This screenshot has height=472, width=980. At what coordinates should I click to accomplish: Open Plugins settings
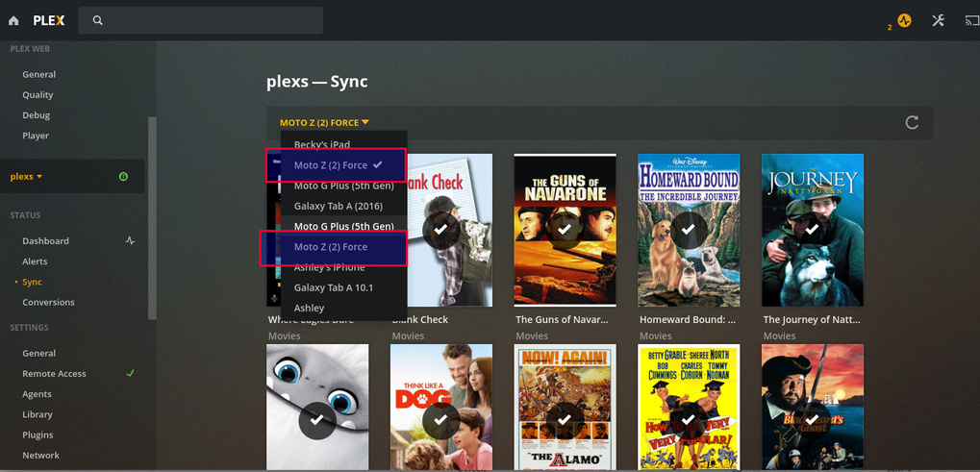pyautogui.click(x=38, y=435)
